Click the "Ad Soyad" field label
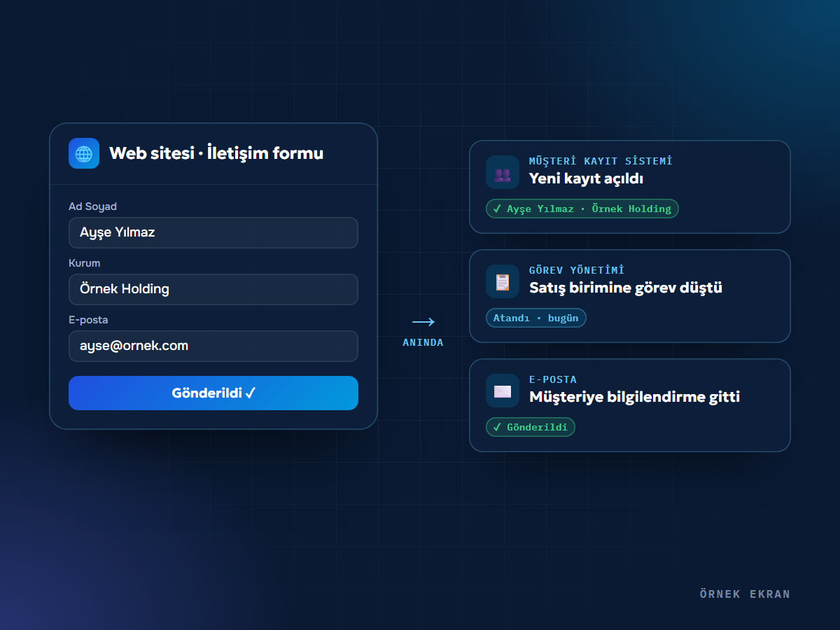The width and height of the screenshot is (840, 630). [x=92, y=206]
